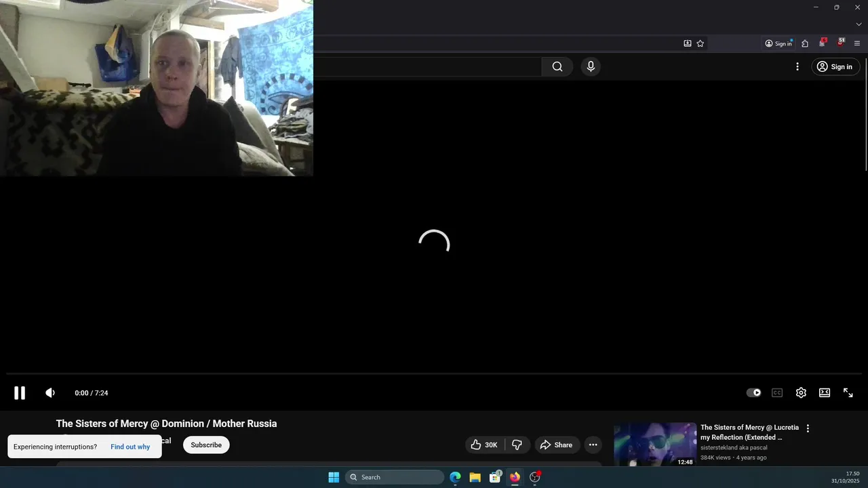Pause the YouTube video

tap(20, 393)
